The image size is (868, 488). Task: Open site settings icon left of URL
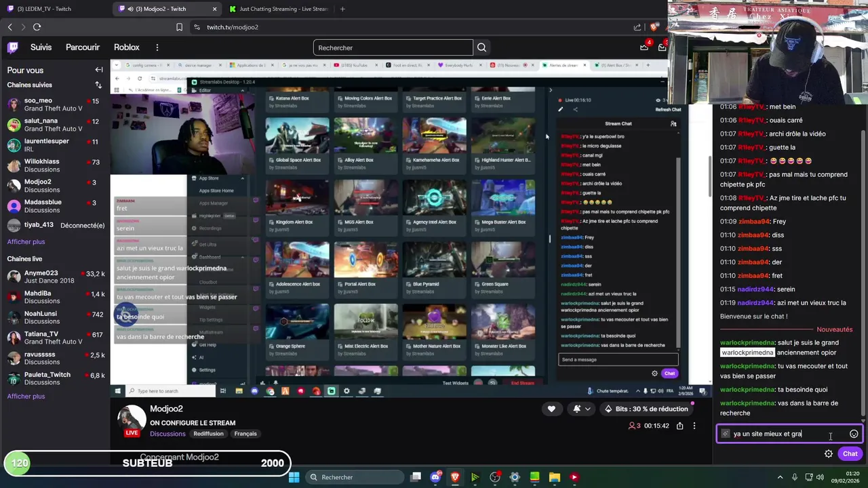(x=197, y=27)
